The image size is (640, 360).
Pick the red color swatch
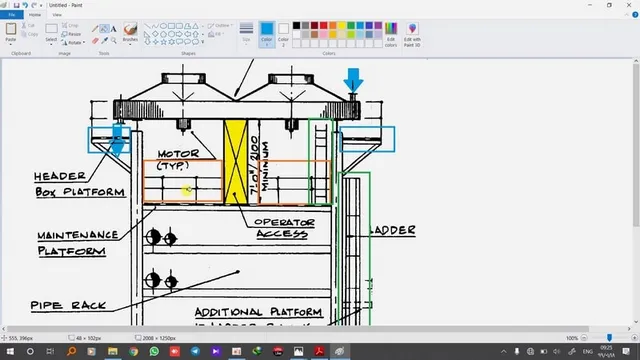pyautogui.click(x=324, y=26)
